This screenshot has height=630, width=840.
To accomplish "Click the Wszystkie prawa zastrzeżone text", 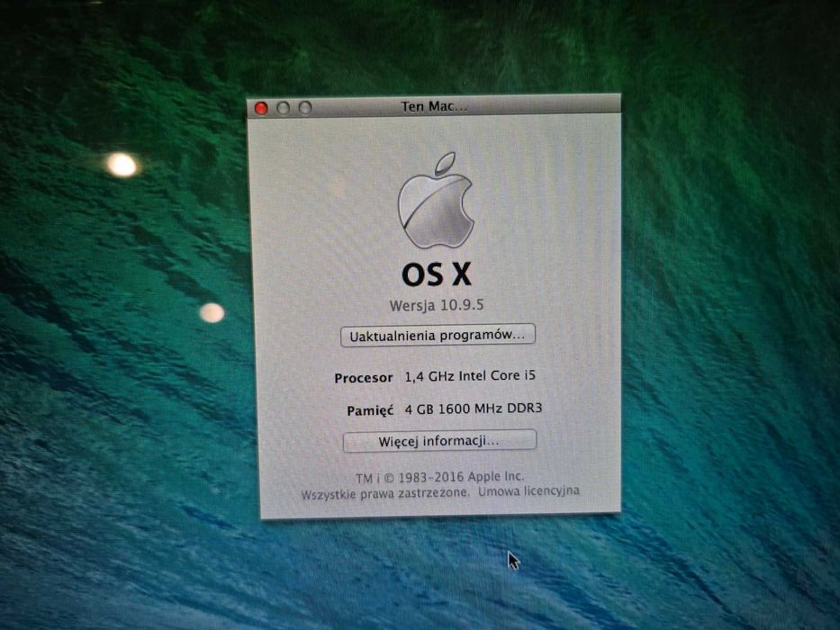I will [x=385, y=493].
